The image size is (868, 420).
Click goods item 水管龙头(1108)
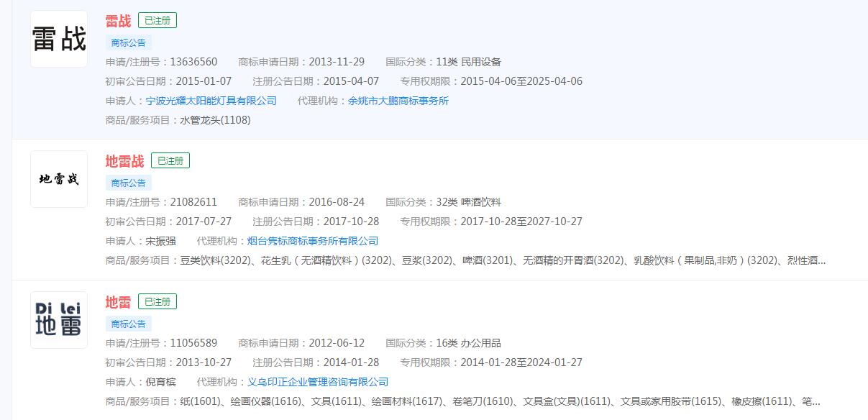coord(217,120)
